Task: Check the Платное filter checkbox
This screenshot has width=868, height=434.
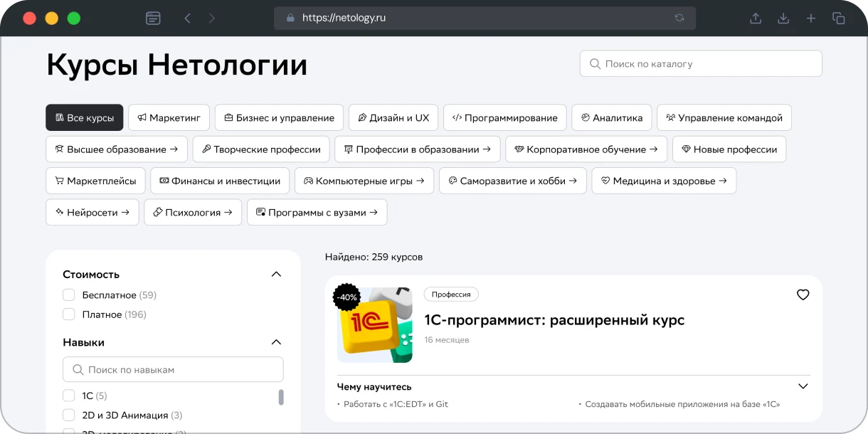Action: click(x=69, y=314)
